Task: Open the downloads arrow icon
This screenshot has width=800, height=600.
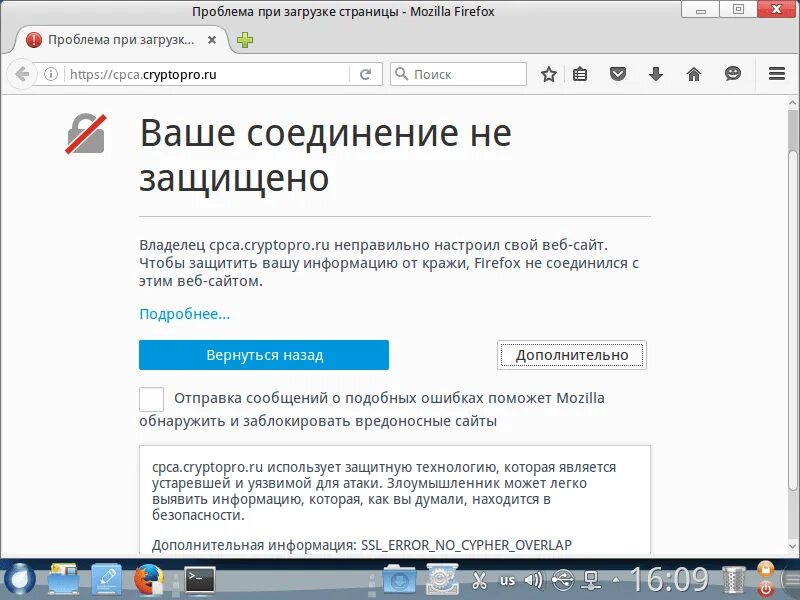Action: point(656,74)
